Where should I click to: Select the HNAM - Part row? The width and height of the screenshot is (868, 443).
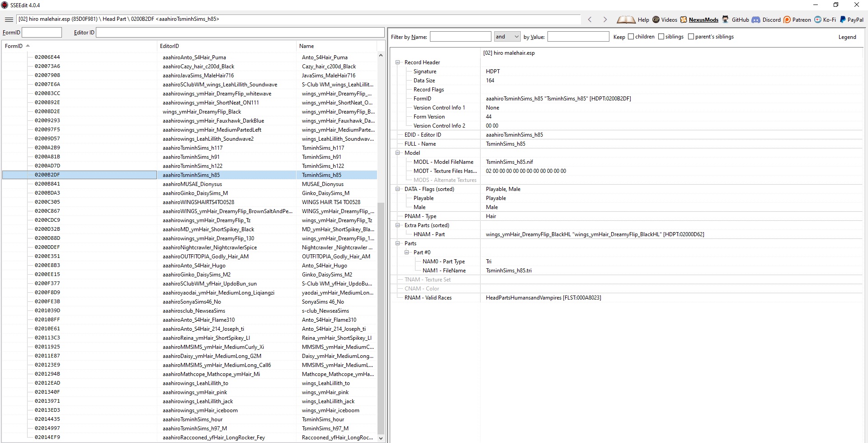pyautogui.click(x=627, y=234)
